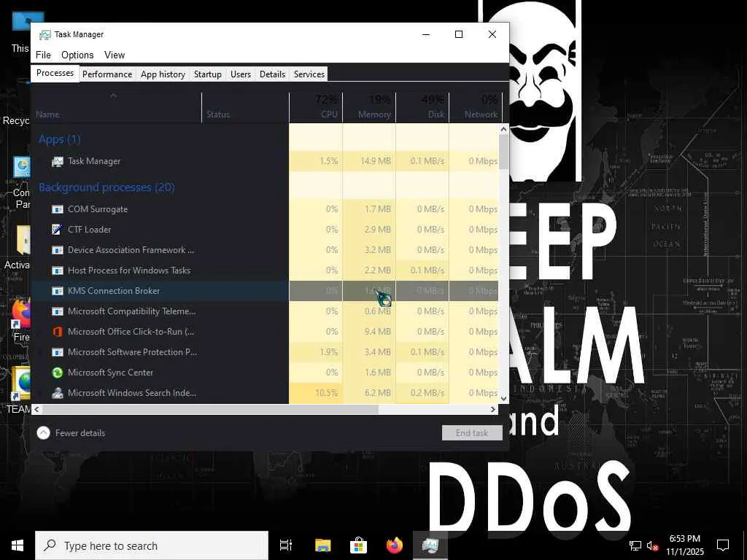Screen dimensions: 747x560
Task: Sort processes by CPU column header
Action: (x=316, y=107)
